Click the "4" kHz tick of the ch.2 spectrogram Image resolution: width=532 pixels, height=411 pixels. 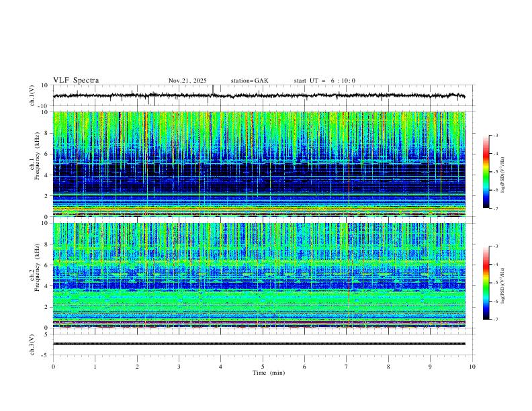46,286
